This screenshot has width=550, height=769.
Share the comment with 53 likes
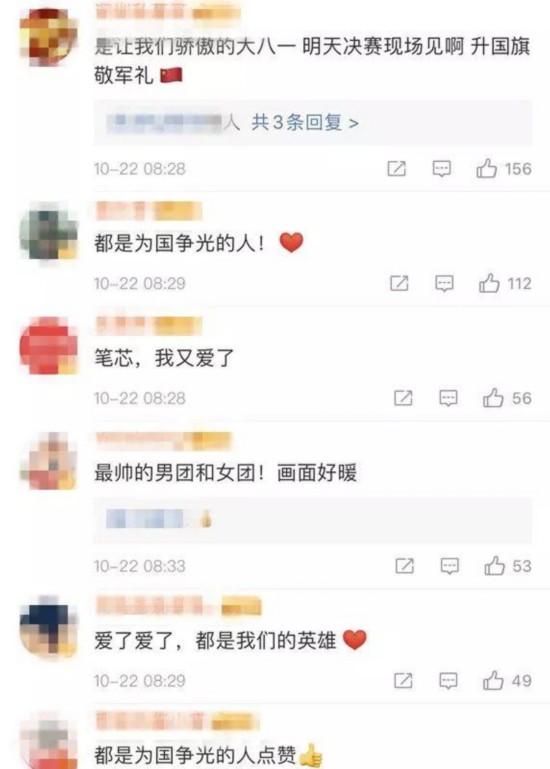click(405, 566)
